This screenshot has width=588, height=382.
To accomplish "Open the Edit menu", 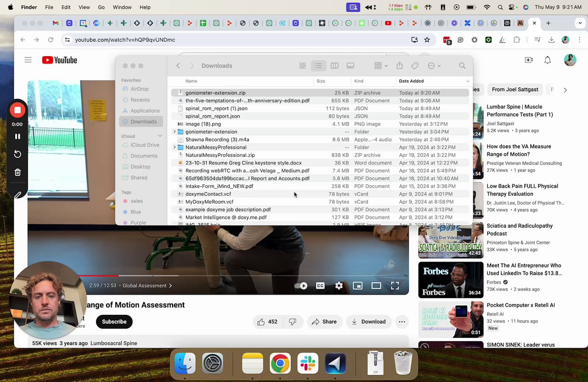I will (x=66, y=7).
